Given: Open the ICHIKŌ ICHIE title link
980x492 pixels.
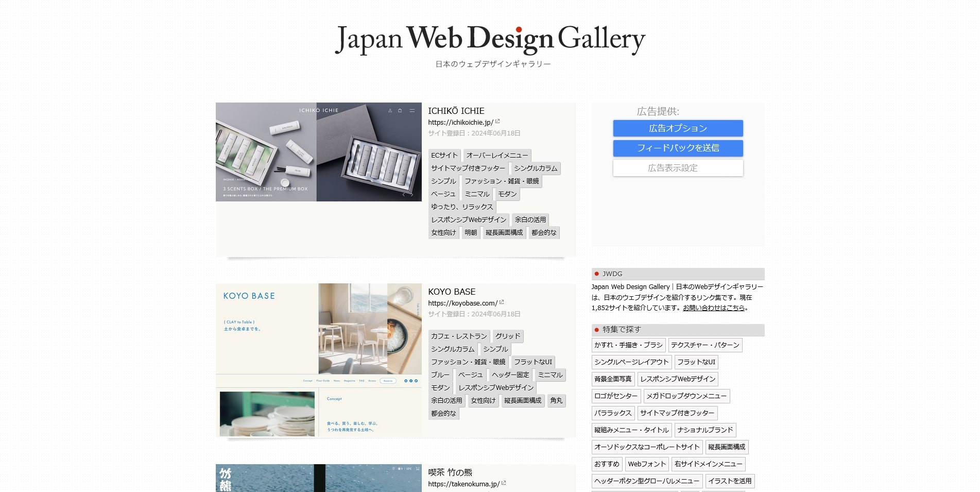Looking at the screenshot, I should click(x=456, y=111).
